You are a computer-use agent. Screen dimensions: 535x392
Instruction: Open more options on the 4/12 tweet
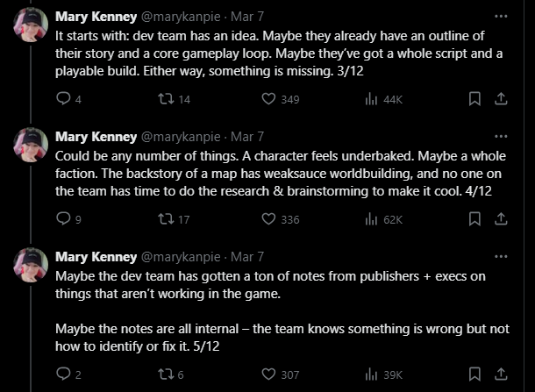click(501, 136)
